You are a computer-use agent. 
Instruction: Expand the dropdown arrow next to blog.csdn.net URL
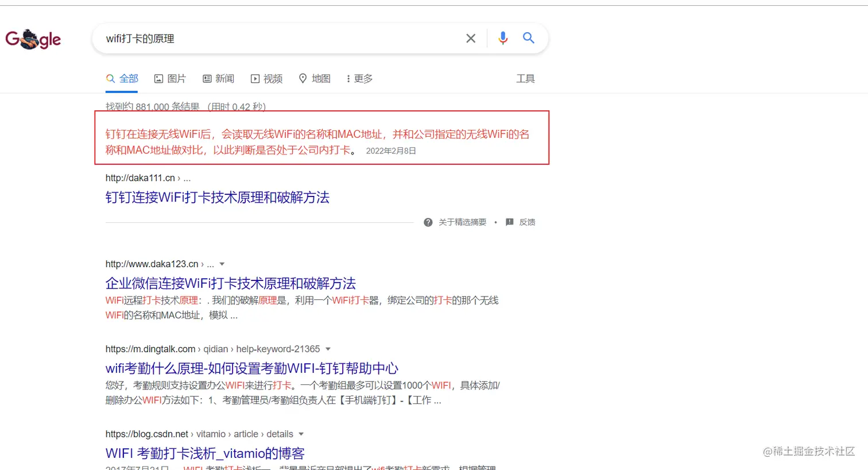pyautogui.click(x=301, y=434)
